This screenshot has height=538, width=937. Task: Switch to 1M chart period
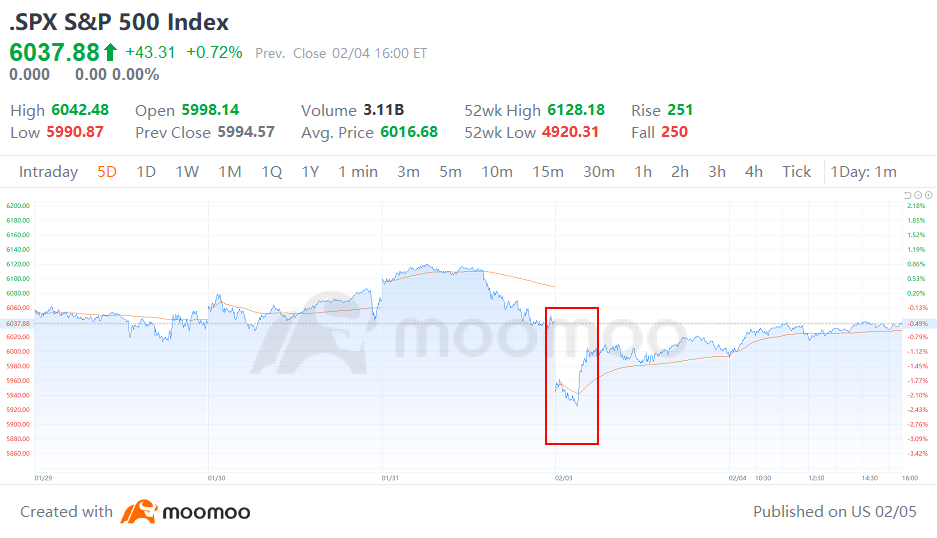click(230, 172)
